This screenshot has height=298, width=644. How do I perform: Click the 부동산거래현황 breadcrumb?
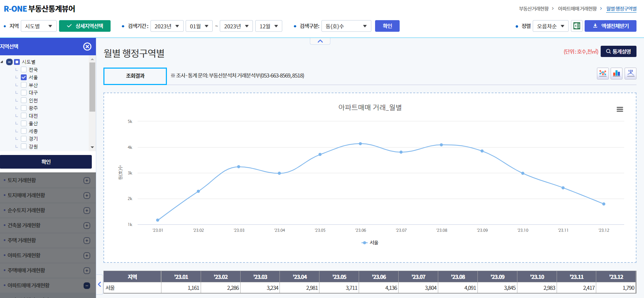coord(534,9)
